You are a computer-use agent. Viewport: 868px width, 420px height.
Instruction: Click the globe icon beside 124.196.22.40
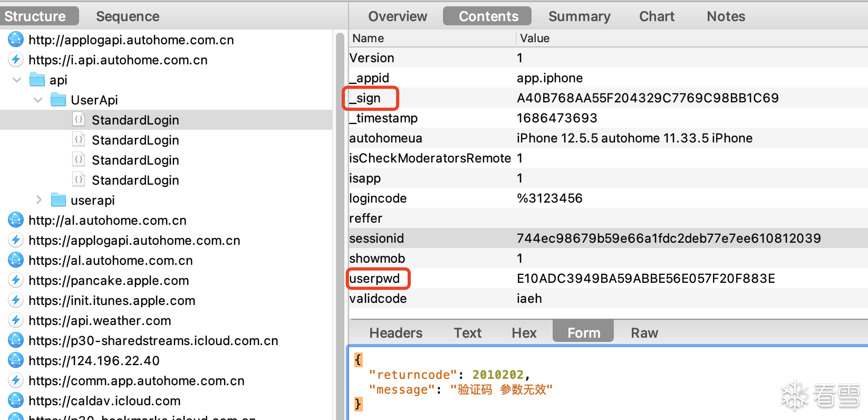point(16,360)
